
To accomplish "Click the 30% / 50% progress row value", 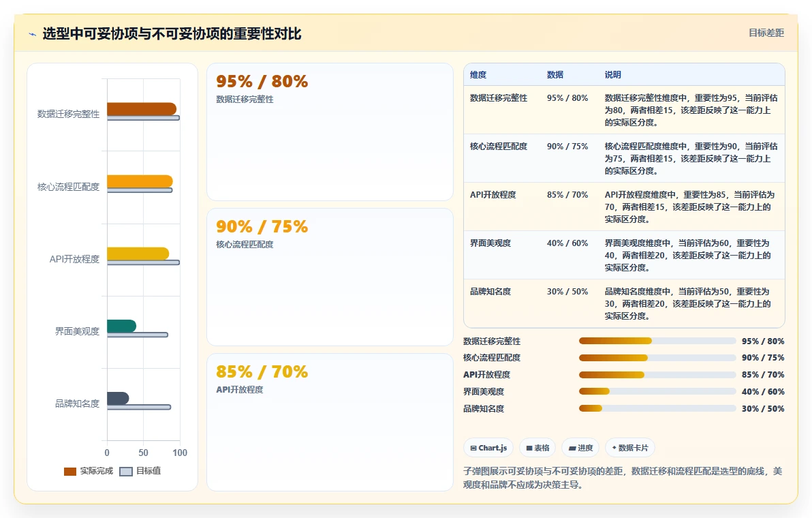I will pos(763,409).
